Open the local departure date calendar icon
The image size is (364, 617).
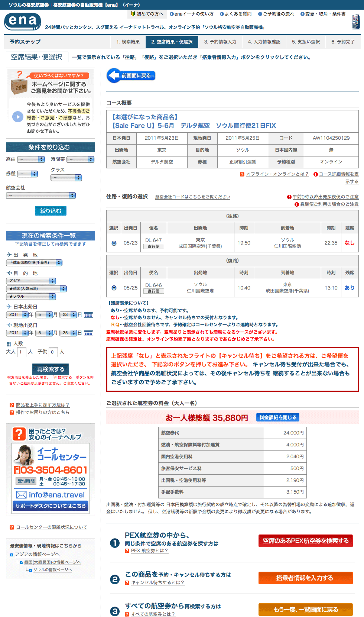pos(88,333)
